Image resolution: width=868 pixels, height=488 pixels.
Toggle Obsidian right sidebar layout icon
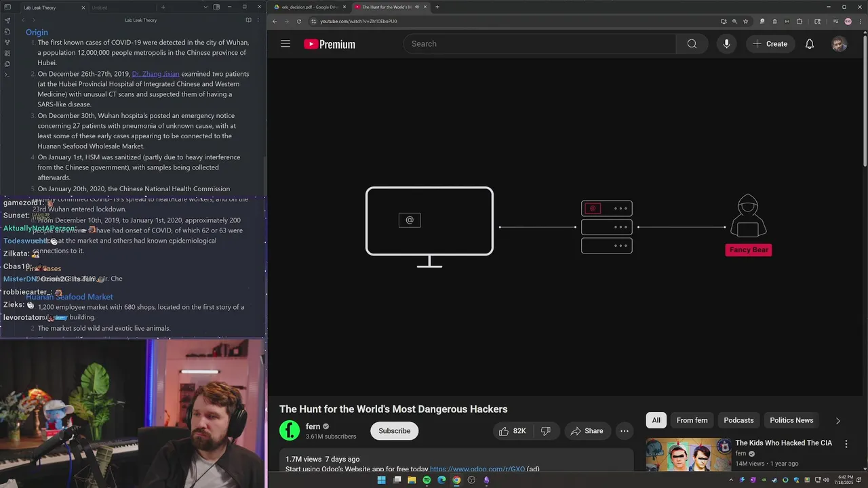(216, 7)
